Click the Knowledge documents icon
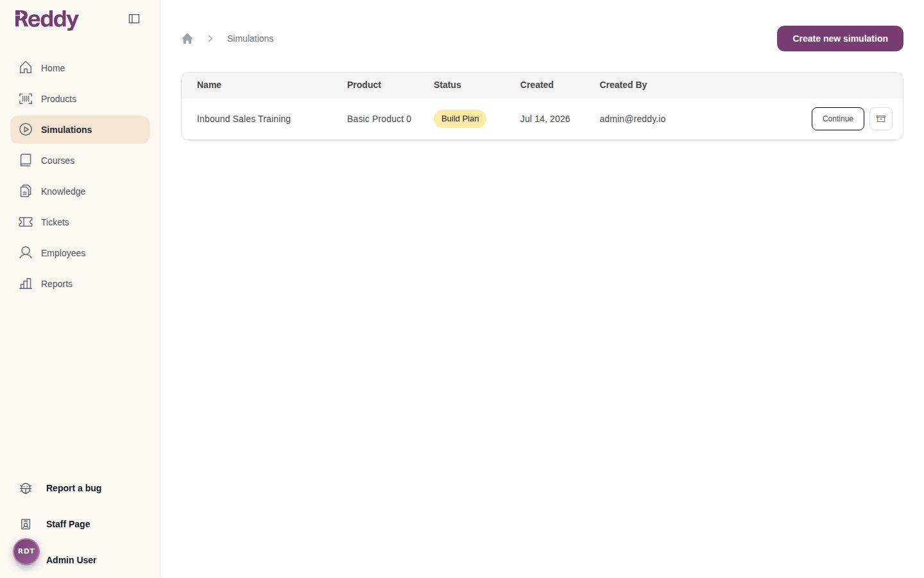 [26, 191]
